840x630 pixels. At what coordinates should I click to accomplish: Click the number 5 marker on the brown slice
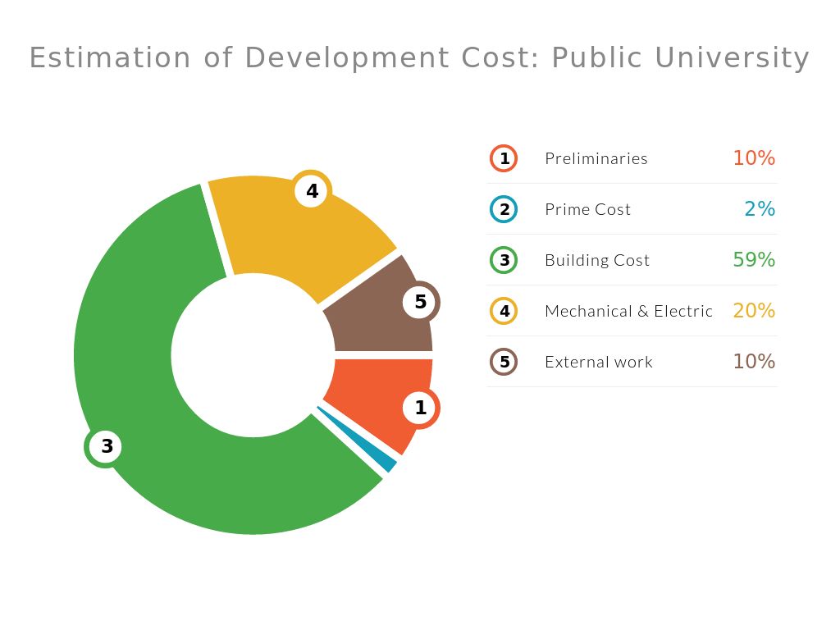click(x=420, y=302)
